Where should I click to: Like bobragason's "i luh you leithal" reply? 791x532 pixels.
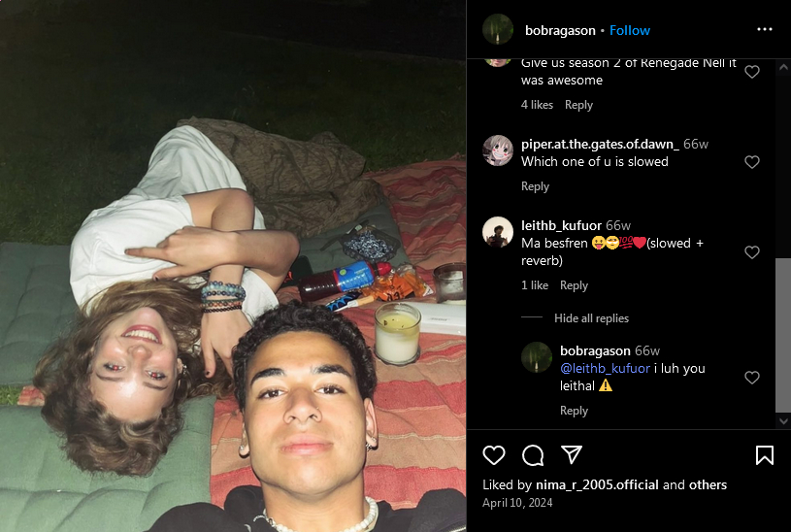click(x=751, y=378)
